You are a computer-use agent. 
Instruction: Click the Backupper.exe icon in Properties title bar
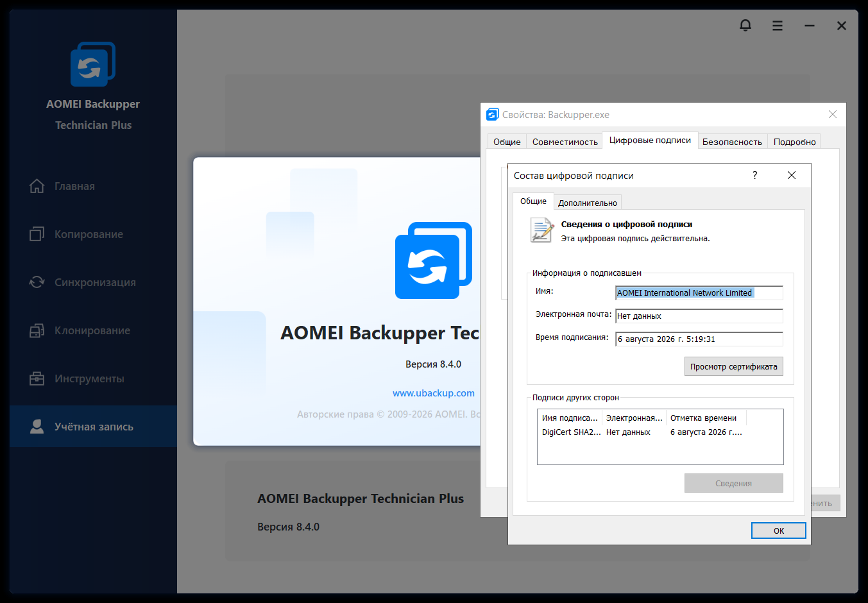tap(493, 114)
